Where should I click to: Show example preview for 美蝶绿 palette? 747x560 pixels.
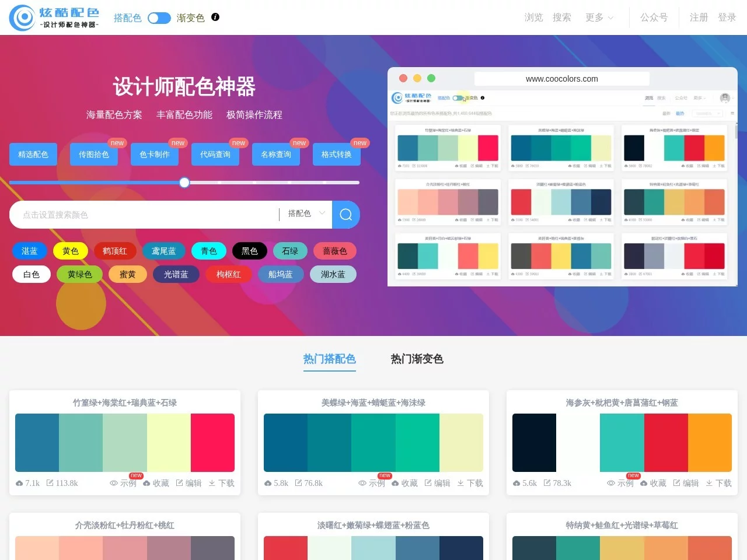372,483
